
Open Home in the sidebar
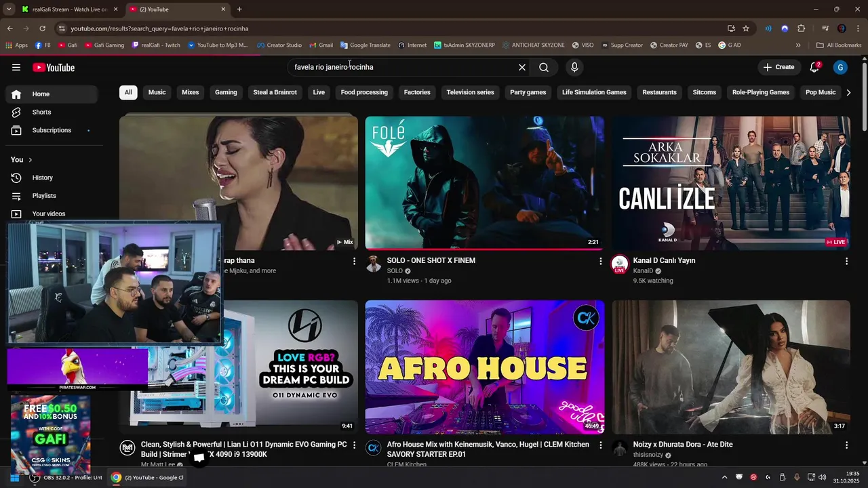[52, 94]
